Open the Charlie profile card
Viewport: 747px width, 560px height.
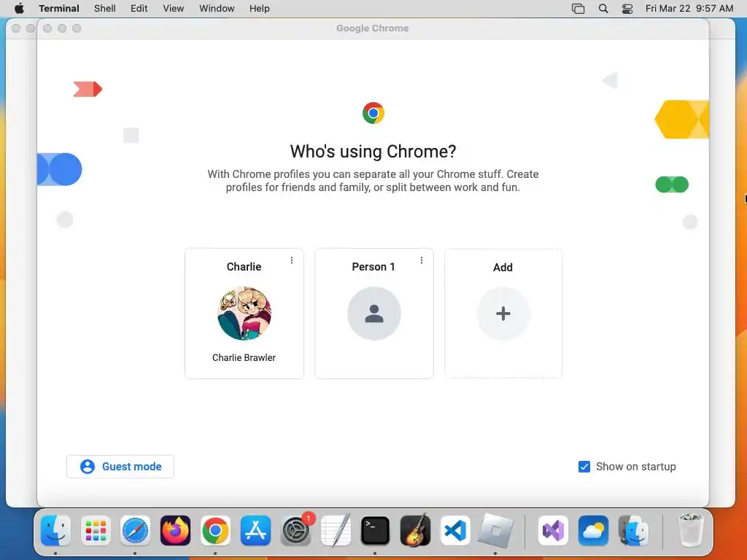pyautogui.click(x=244, y=314)
